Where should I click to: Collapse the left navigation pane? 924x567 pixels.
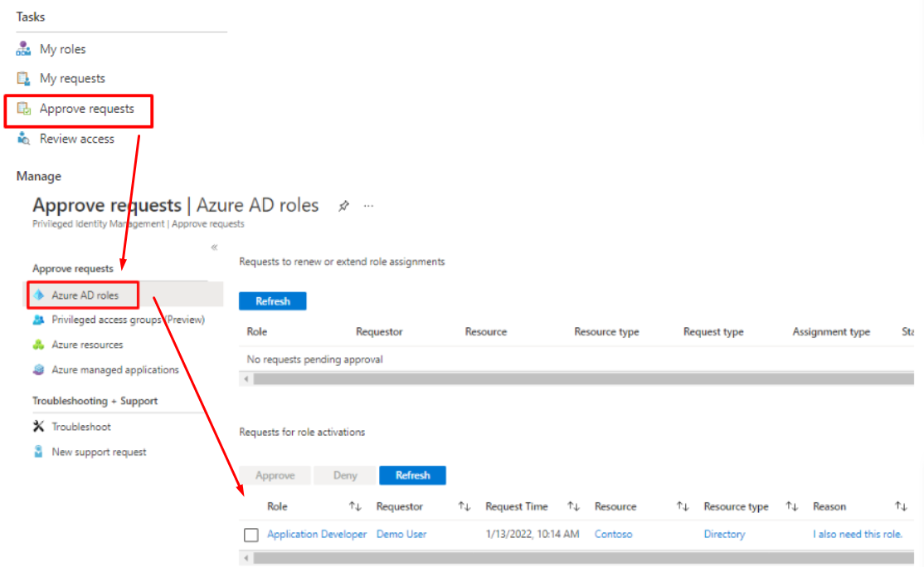pyautogui.click(x=214, y=247)
